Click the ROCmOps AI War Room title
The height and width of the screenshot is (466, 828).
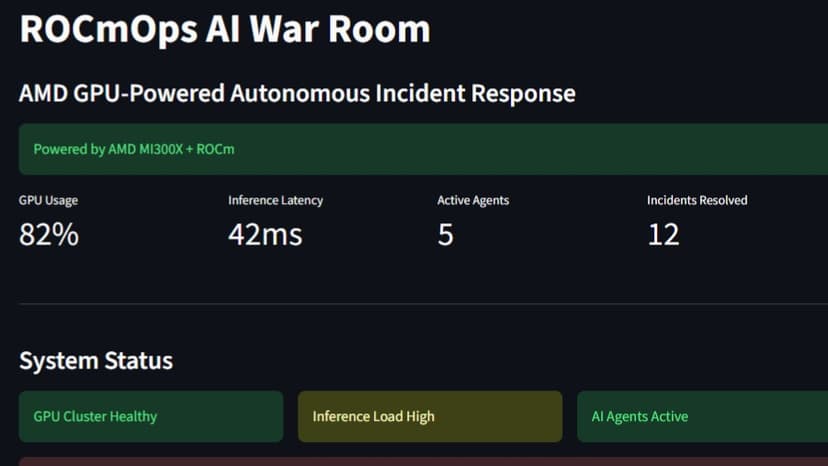[x=225, y=29]
